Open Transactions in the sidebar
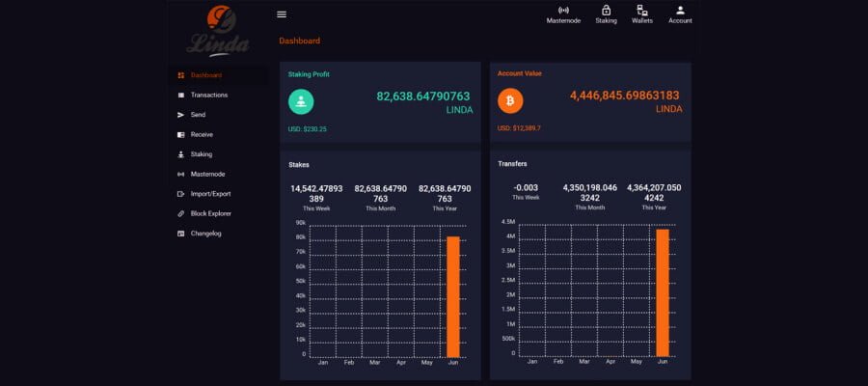868x386 pixels. click(x=208, y=95)
